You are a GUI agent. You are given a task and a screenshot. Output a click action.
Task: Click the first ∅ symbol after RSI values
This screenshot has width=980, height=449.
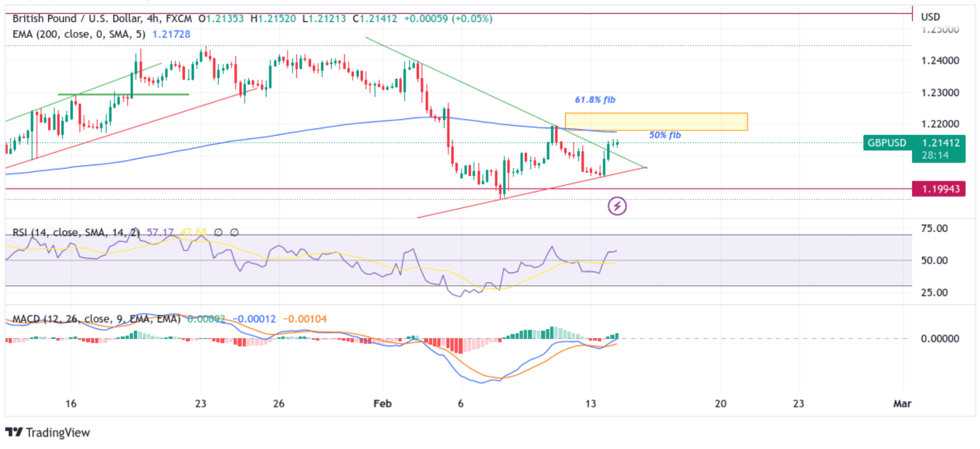[218, 232]
